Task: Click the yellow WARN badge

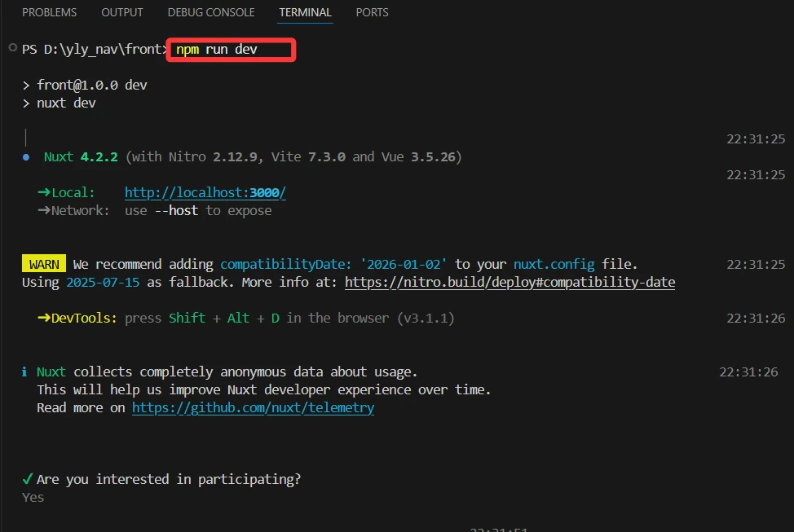Action: coord(43,265)
